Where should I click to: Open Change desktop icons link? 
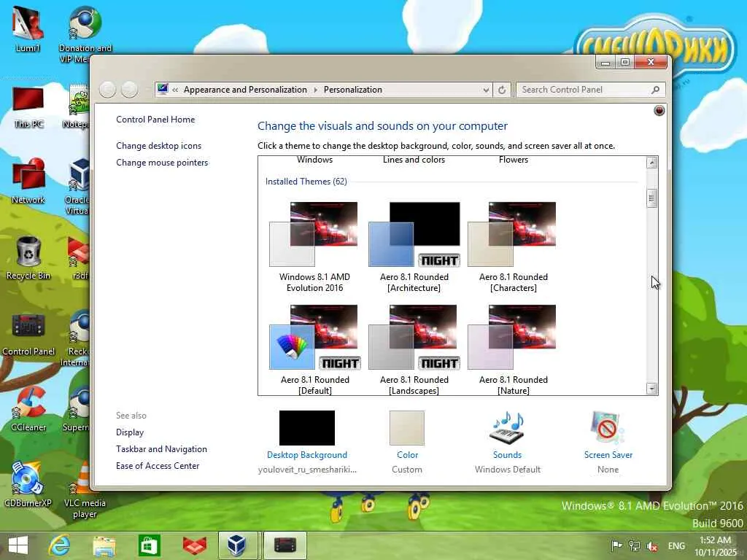(x=158, y=146)
